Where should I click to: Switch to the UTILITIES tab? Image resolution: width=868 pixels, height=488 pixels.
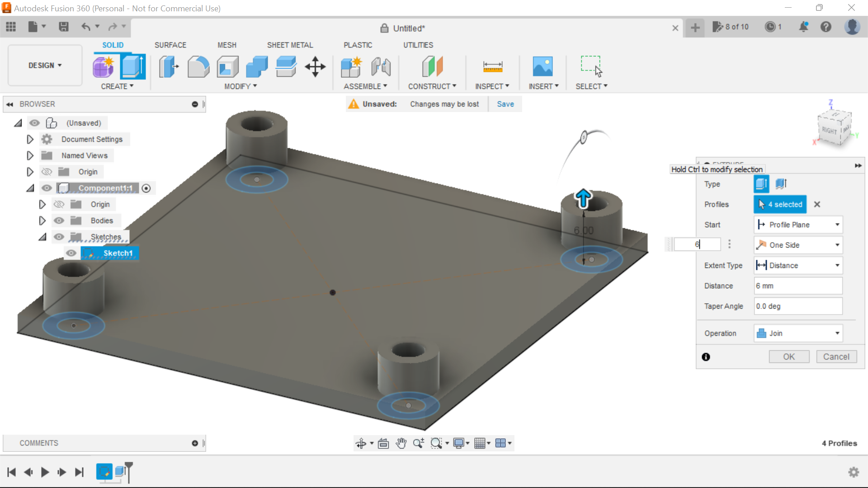coord(418,45)
